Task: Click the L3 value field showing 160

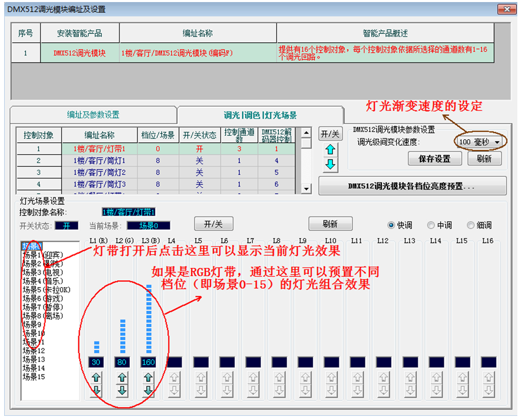Action: coord(148,362)
